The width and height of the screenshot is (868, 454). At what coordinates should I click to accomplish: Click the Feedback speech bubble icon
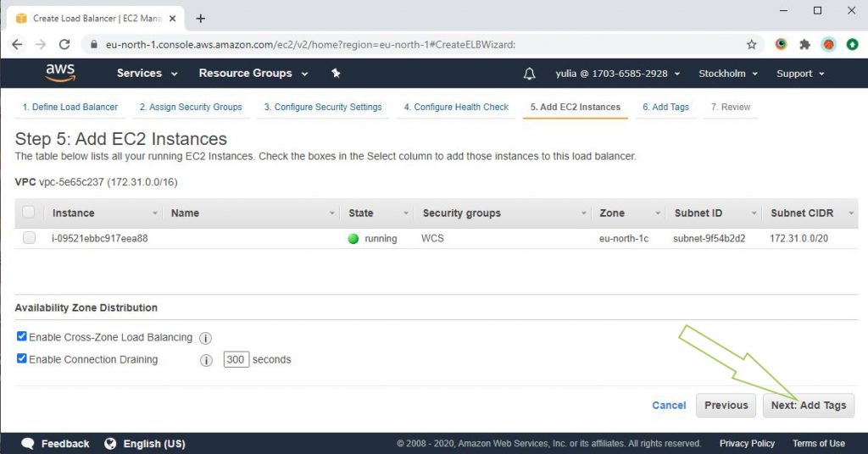[28, 444]
